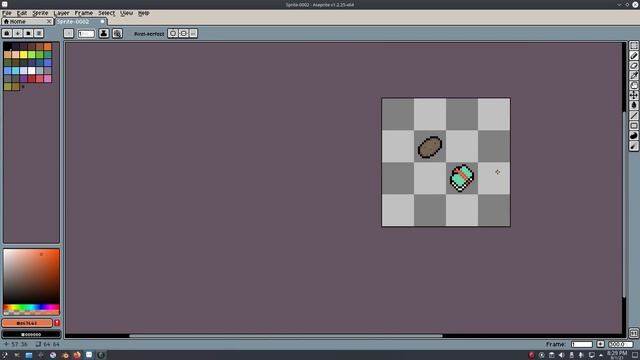Switch to the Sprite-0002 tab
Viewport: 640px width, 360px height.
point(80,21)
